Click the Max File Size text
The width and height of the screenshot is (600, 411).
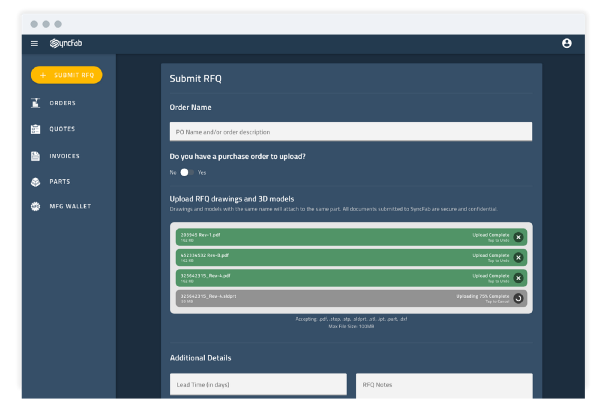351,326
